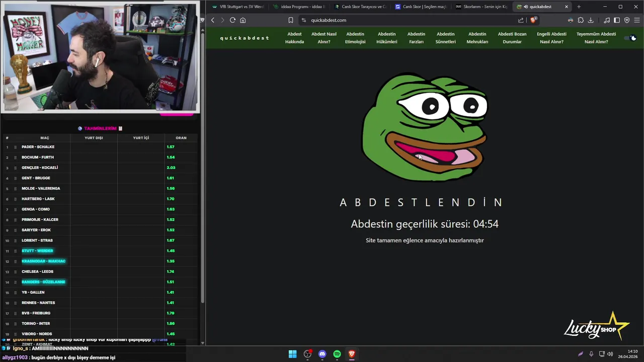The height and width of the screenshot is (362, 644).
Task: Open Engelli Abdesti Nasıl Alınır page
Action: click(551, 38)
